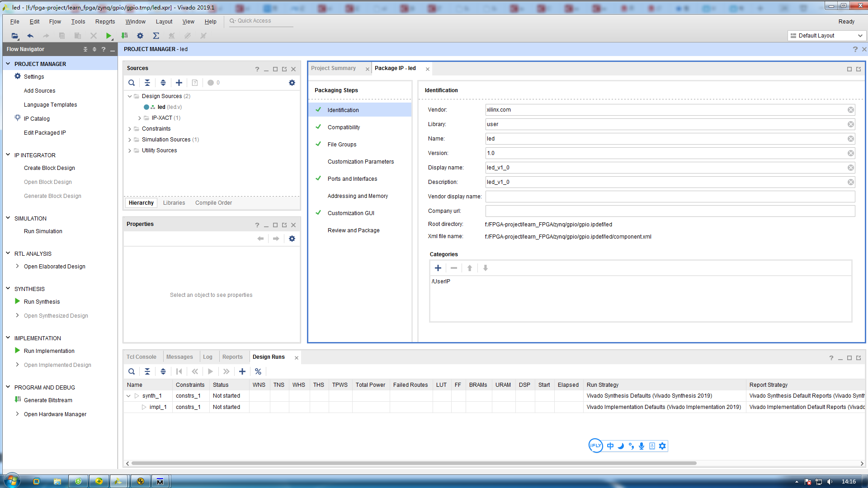Switch to the Compile Order view tab
The height and width of the screenshot is (488, 868).
pos(213,203)
